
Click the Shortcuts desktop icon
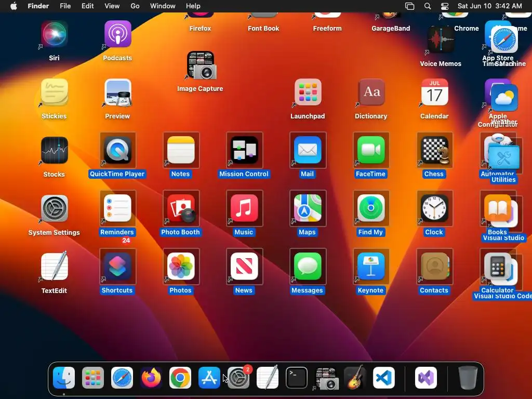[118, 267]
